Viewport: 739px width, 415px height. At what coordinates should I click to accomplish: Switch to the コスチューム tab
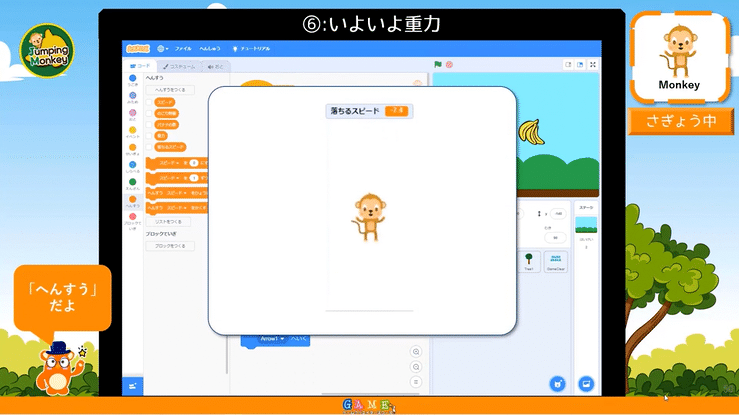pyautogui.click(x=179, y=66)
